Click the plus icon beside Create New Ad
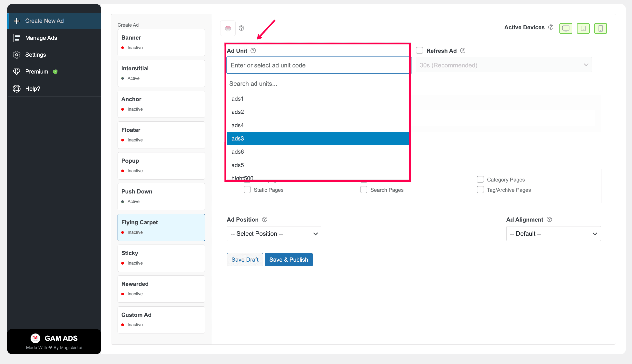The height and width of the screenshot is (364, 632). tap(17, 21)
